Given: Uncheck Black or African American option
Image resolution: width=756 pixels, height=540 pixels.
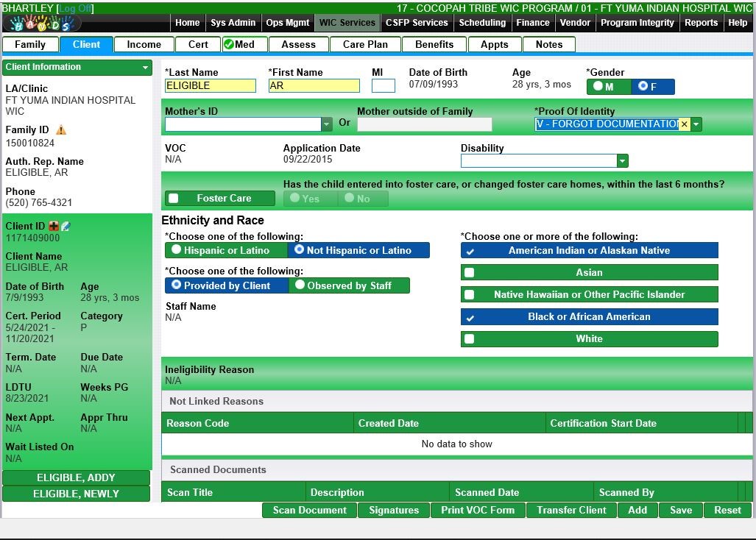Looking at the screenshot, I should 470,317.
